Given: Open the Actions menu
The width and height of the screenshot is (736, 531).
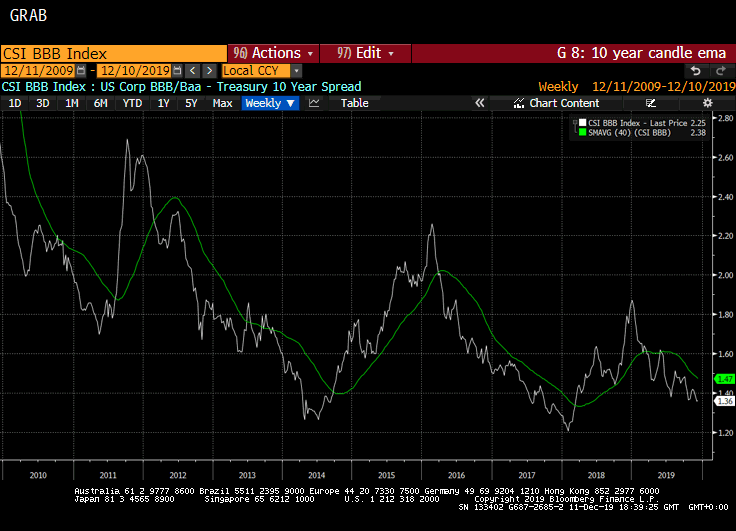Looking at the screenshot, I should coord(273,53).
